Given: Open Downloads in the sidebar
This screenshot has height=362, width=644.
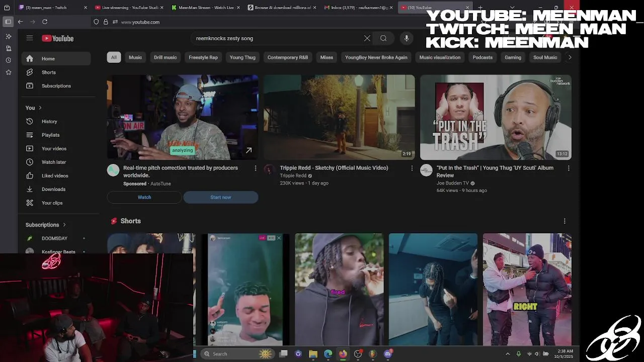Looking at the screenshot, I should 56,190.
